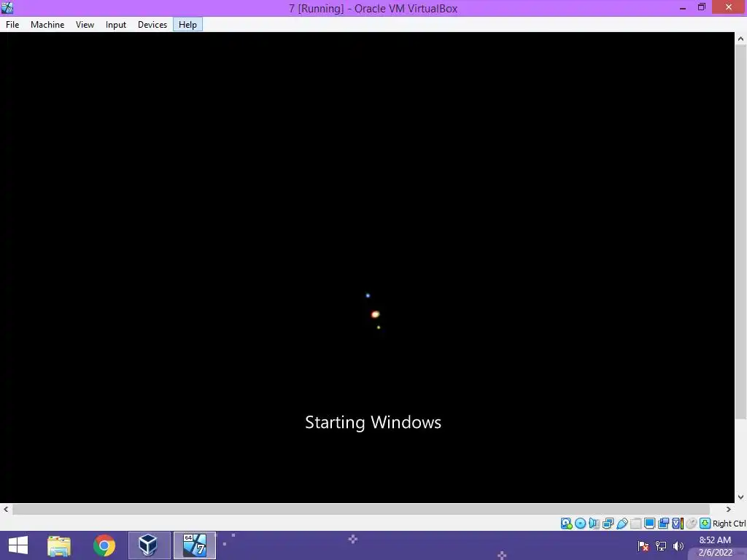This screenshot has height=560, width=747.
Task: Click the display status icon
Action: [x=649, y=524]
